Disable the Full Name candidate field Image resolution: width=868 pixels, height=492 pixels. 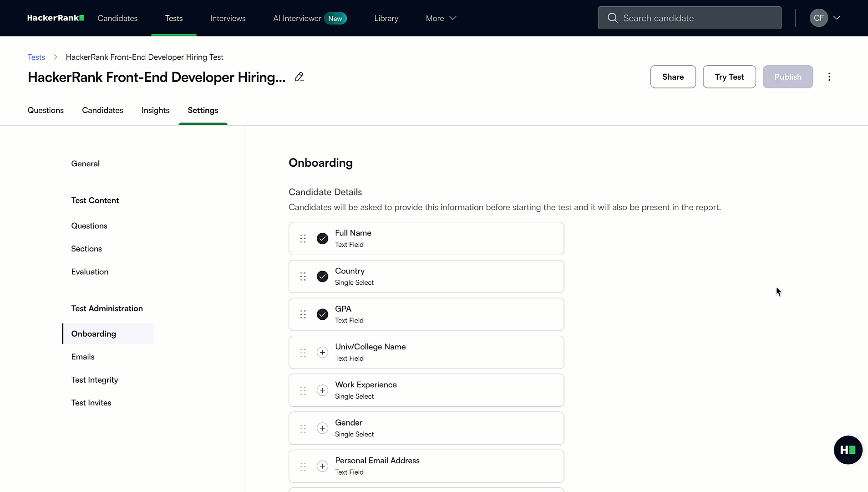pyautogui.click(x=322, y=238)
